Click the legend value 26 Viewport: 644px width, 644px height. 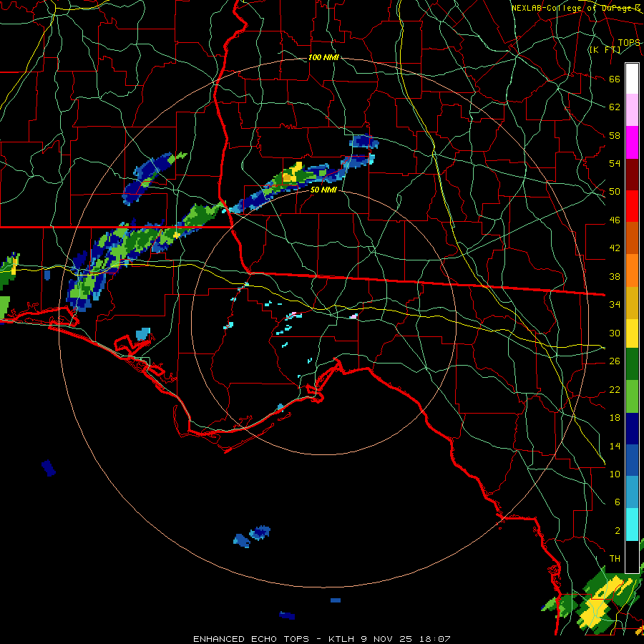615,361
